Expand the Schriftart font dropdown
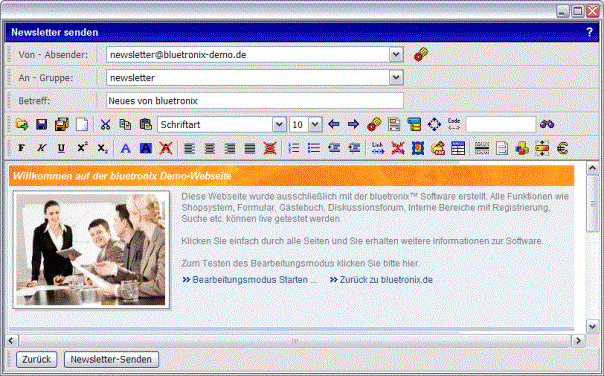604x376 pixels. (279, 125)
